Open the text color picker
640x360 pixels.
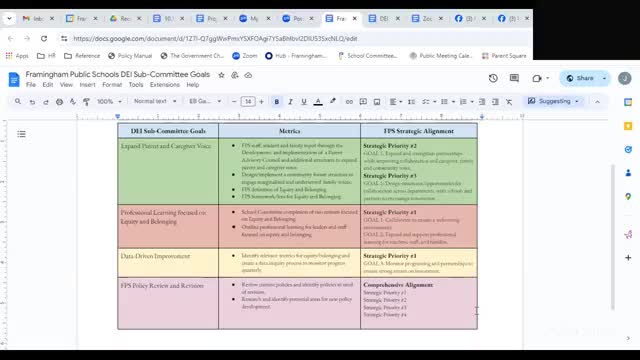pos(318,102)
